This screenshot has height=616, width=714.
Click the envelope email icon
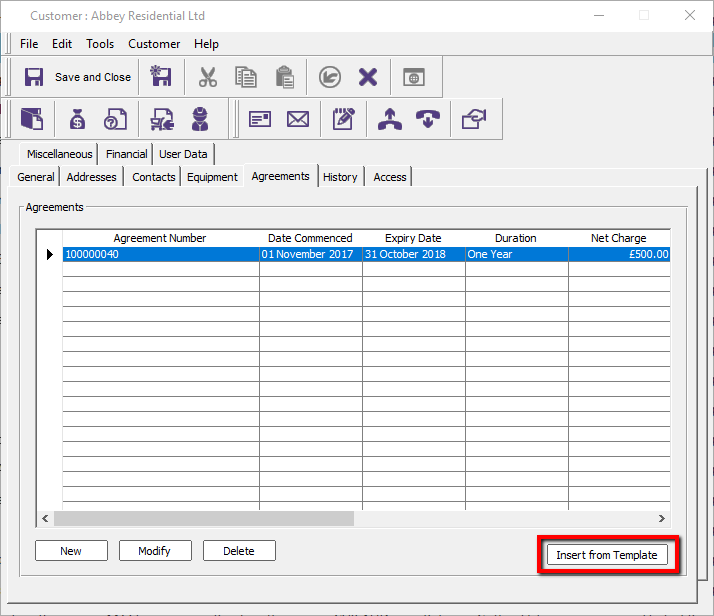(298, 119)
